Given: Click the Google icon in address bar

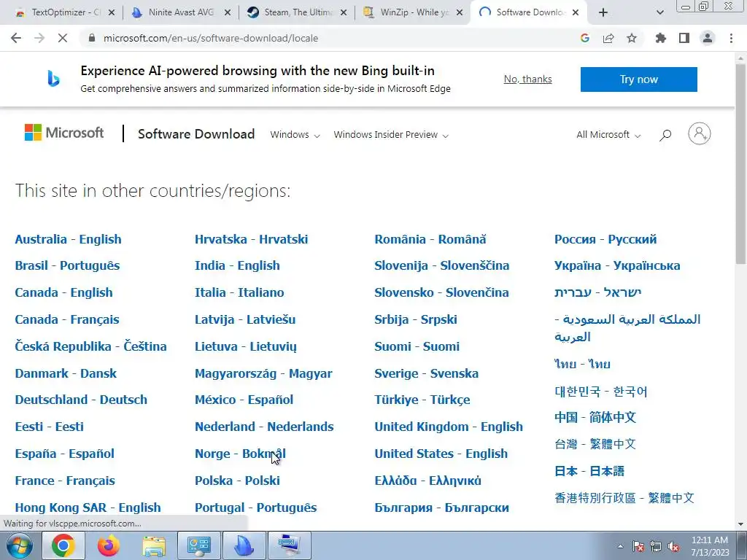Looking at the screenshot, I should pyautogui.click(x=585, y=38).
